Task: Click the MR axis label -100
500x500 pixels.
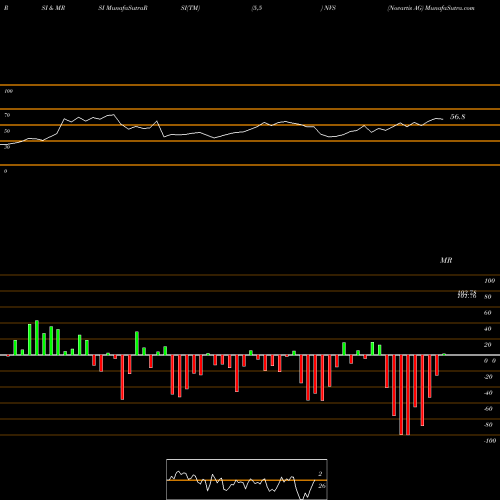Action: [x=490, y=441]
